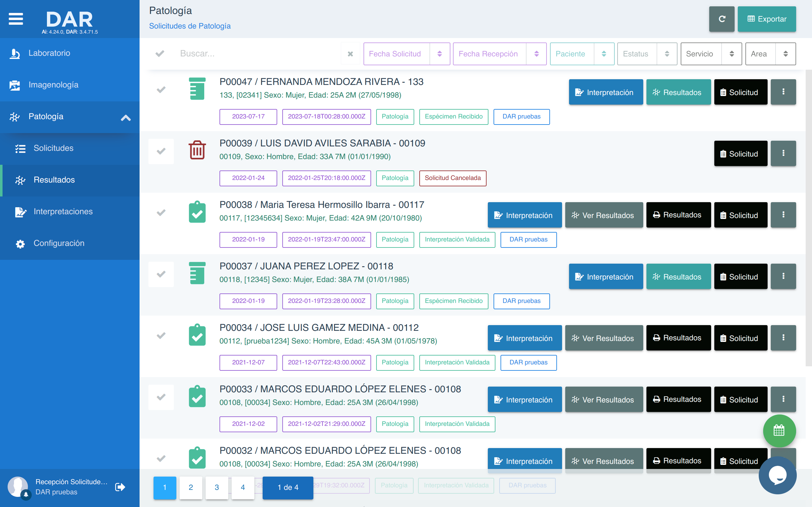Toggle the select-all checkmark beside search

click(x=160, y=54)
